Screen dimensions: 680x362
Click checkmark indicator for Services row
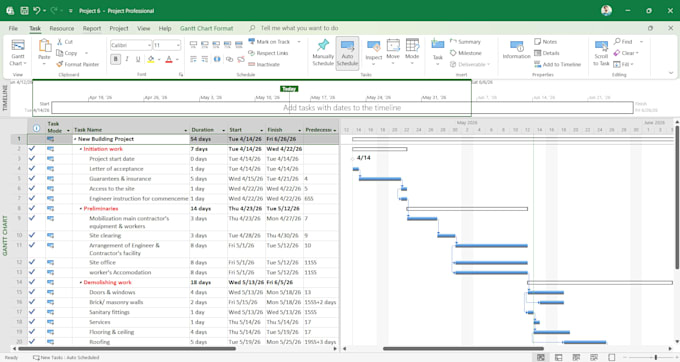pos(32,322)
